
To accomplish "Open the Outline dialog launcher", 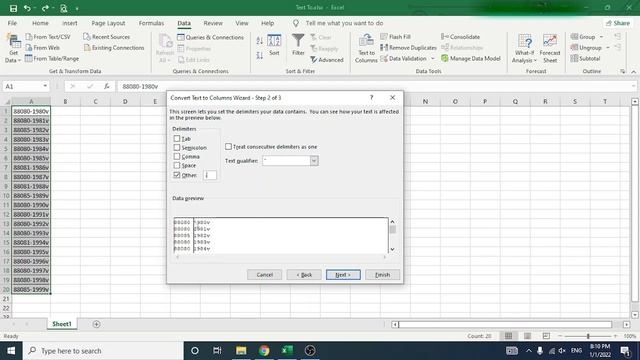I will [622, 71].
